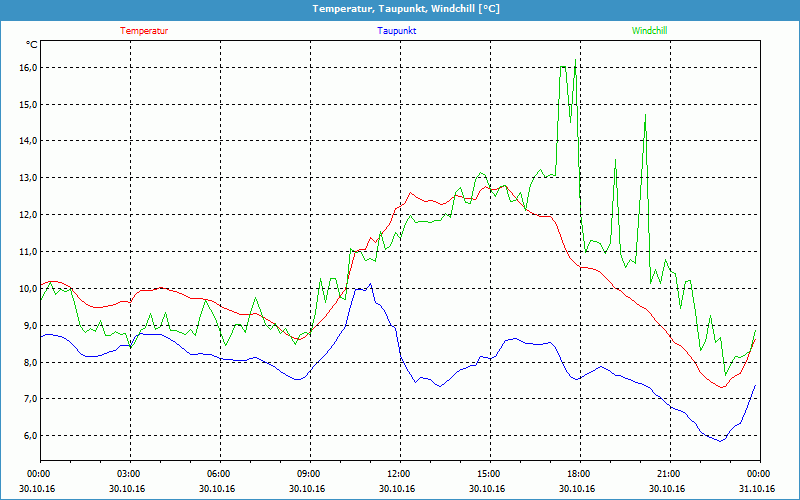The width and height of the screenshot is (800, 500).
Task: Click the 06:00 time axis label
Action: pos(220,474)
